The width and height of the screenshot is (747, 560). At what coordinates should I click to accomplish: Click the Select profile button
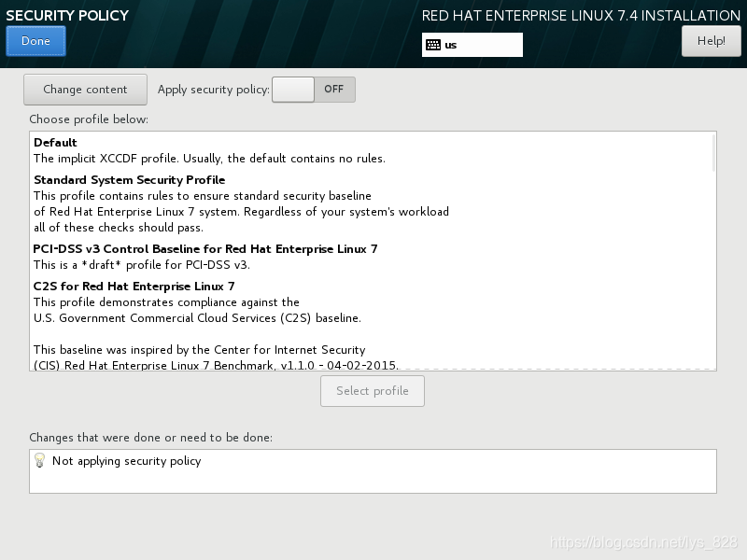[x=373, y=391]
